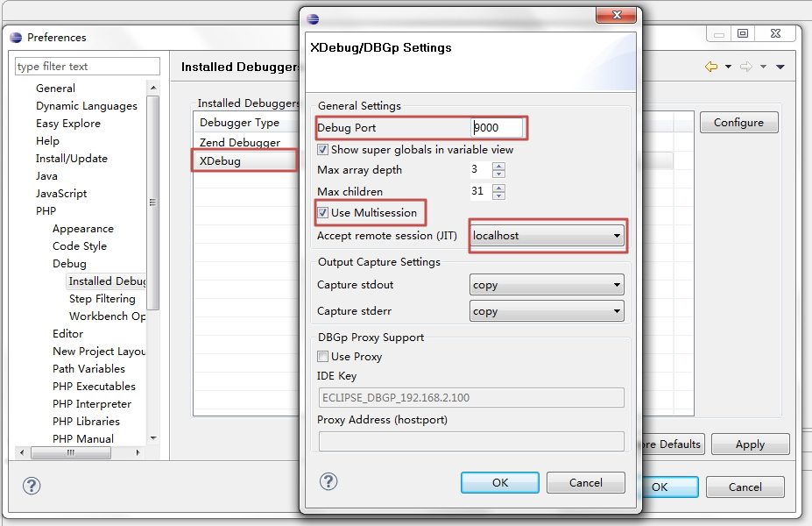812x526 pixels.
Task: Click Cancel button in Preferences window
Action: (x=745, y=487)
